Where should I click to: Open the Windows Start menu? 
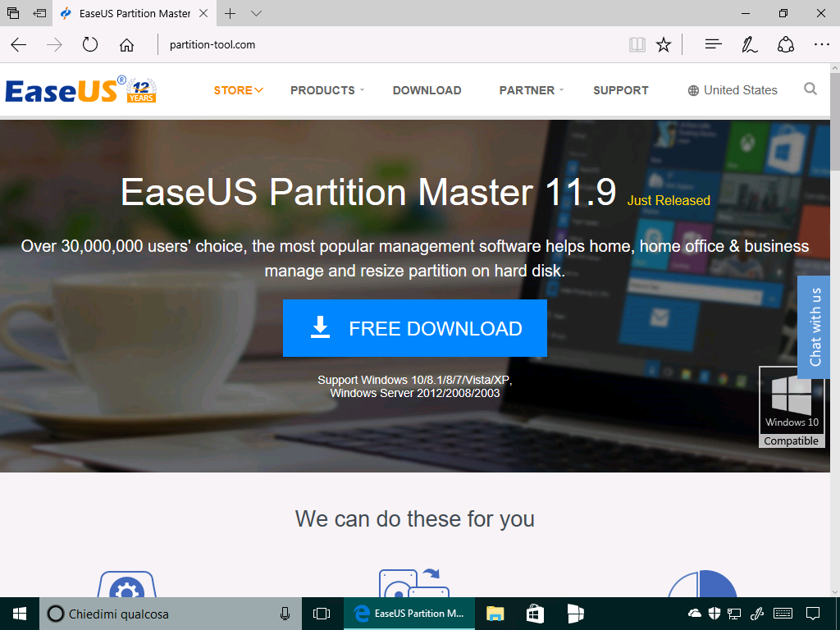pyautogui.click(x=20, y=614)
